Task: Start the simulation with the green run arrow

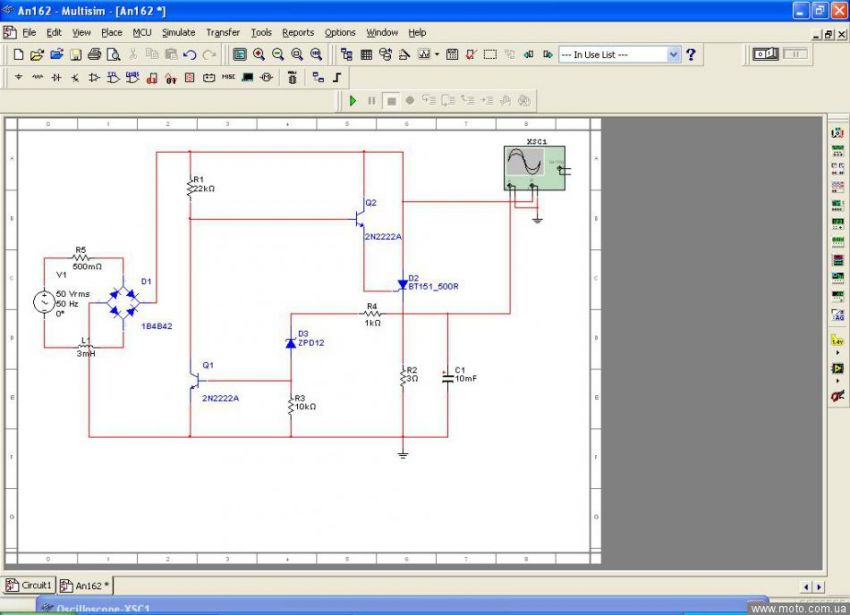Action: click(x=353, y=100)
